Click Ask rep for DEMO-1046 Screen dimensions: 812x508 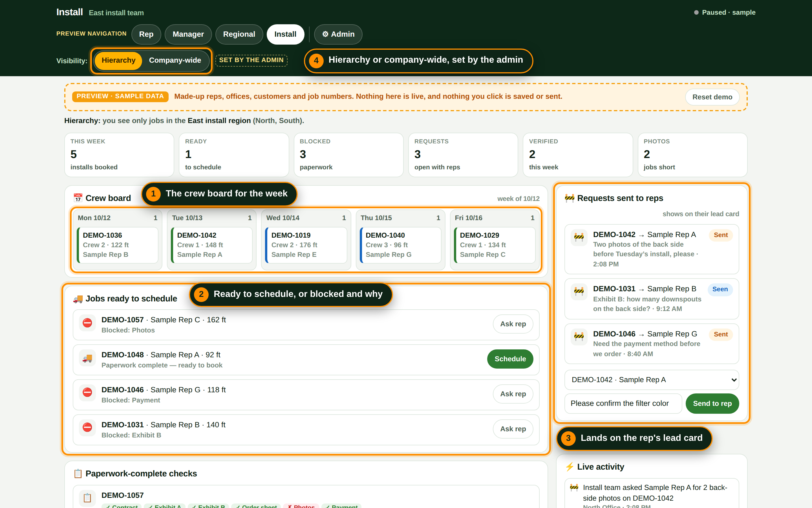click(513, 394)
